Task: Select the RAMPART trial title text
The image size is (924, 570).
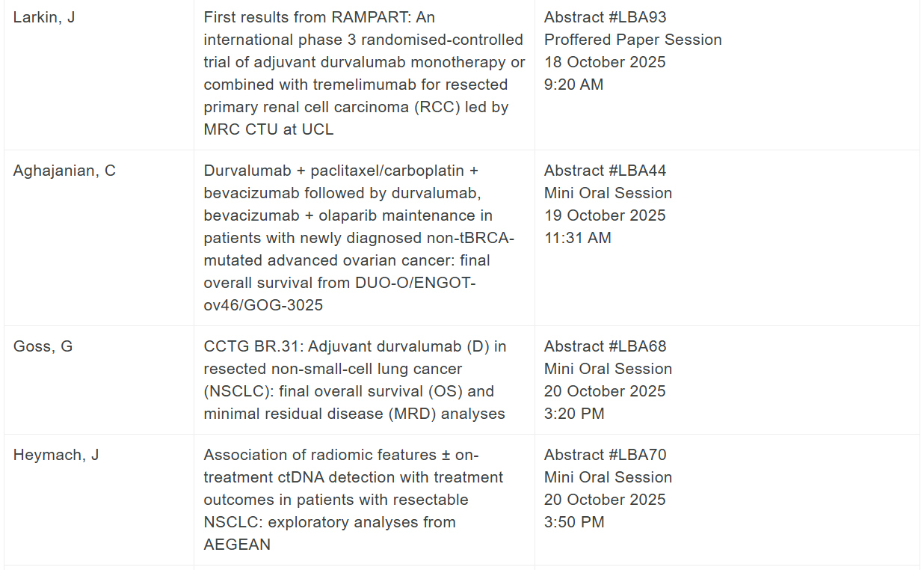Action: [364, 73]
